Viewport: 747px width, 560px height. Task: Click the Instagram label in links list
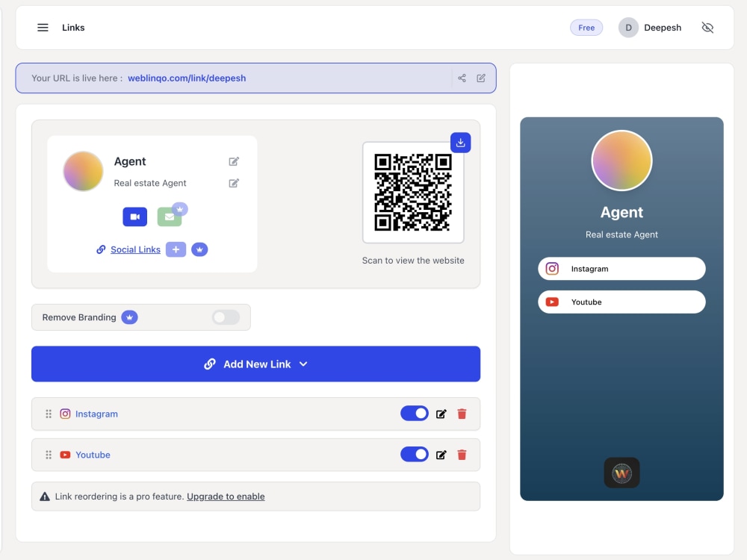tap(96, 414)
